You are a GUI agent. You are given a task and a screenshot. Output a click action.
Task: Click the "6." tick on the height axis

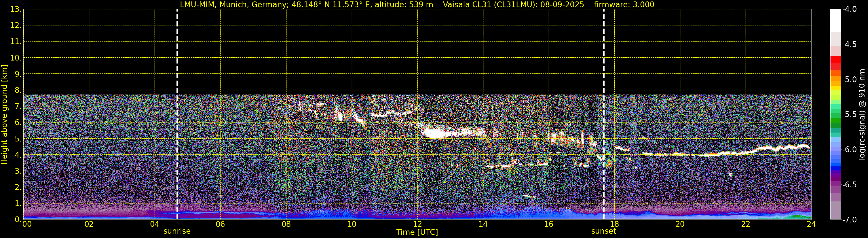click(18, 122)
